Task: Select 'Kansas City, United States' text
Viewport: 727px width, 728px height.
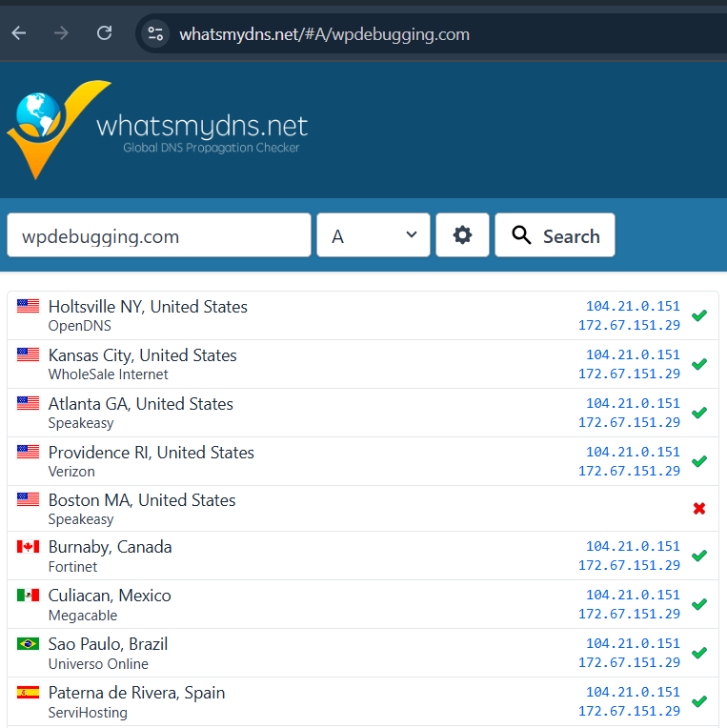Action: coord(143,355)
